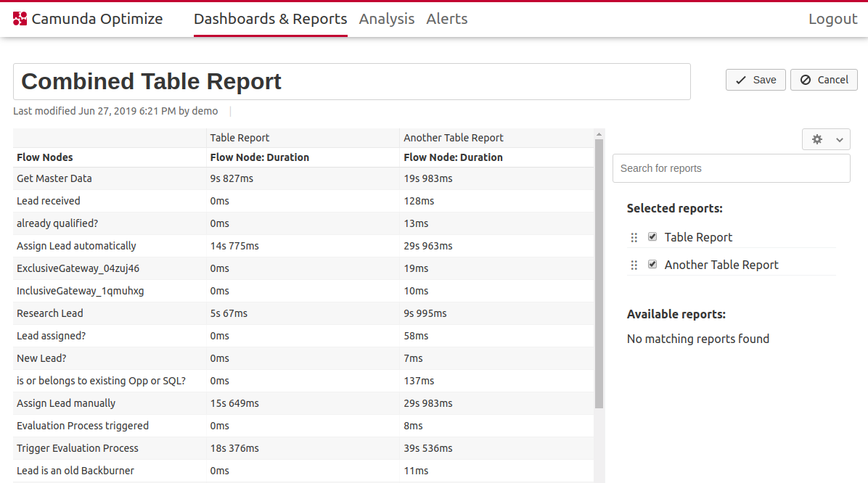Open the Dashboards & Reports tab
Viewport: 868px width, 483px height.
270,19
